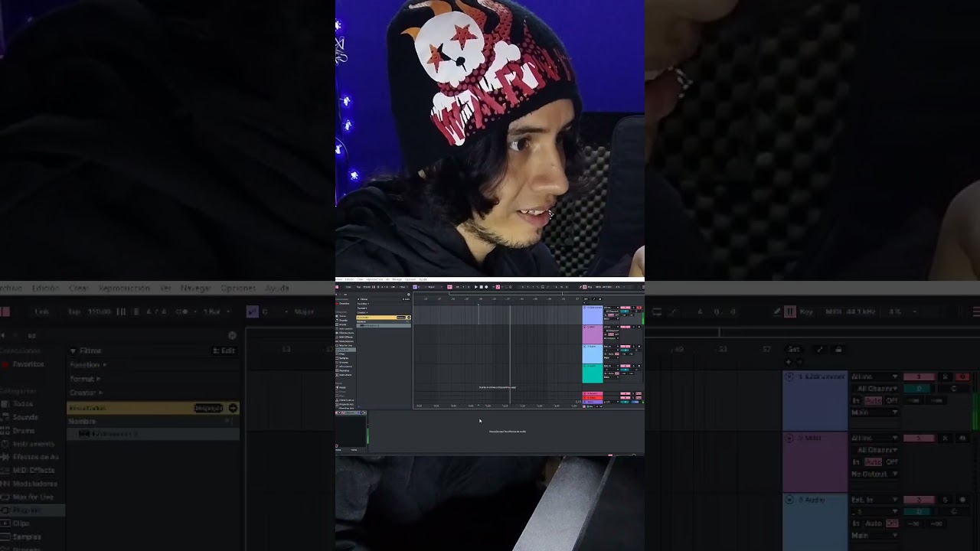980x551 pixels.
Task: Open the Crear menu
Action: tap(360, 279)
